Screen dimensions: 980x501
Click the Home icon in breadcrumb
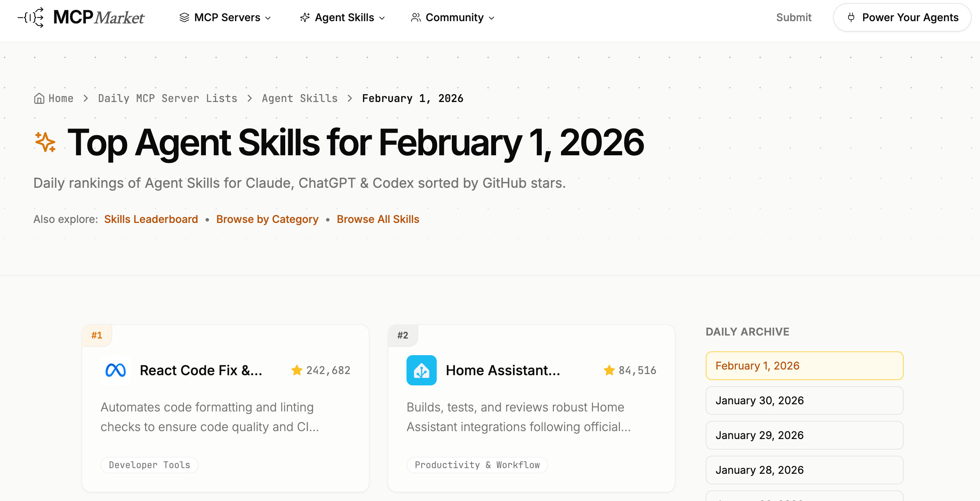(x=39, y=99)
